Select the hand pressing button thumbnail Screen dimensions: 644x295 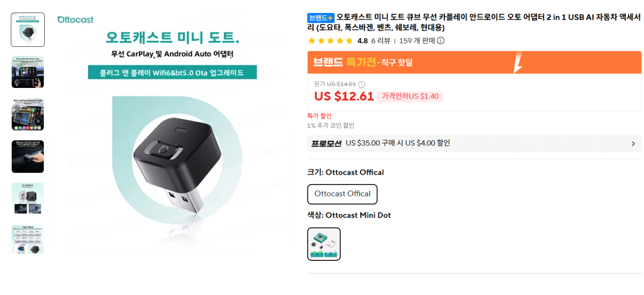coord(28,156)
